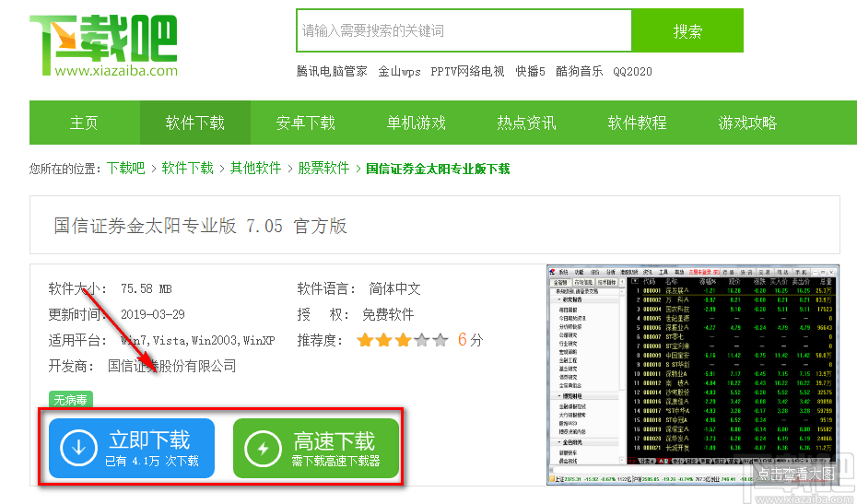Click the blue 立即下载 button
857x504 pixels.
click(x=132, y=448)
